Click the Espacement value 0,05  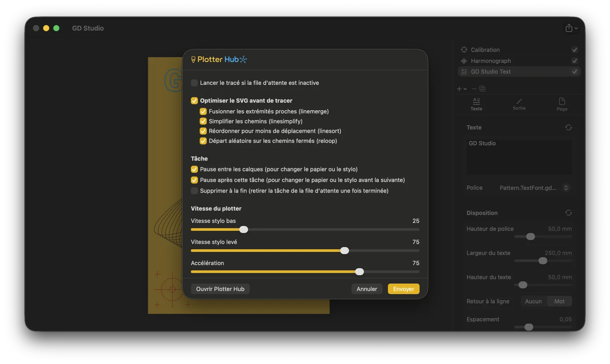point(566,319)
